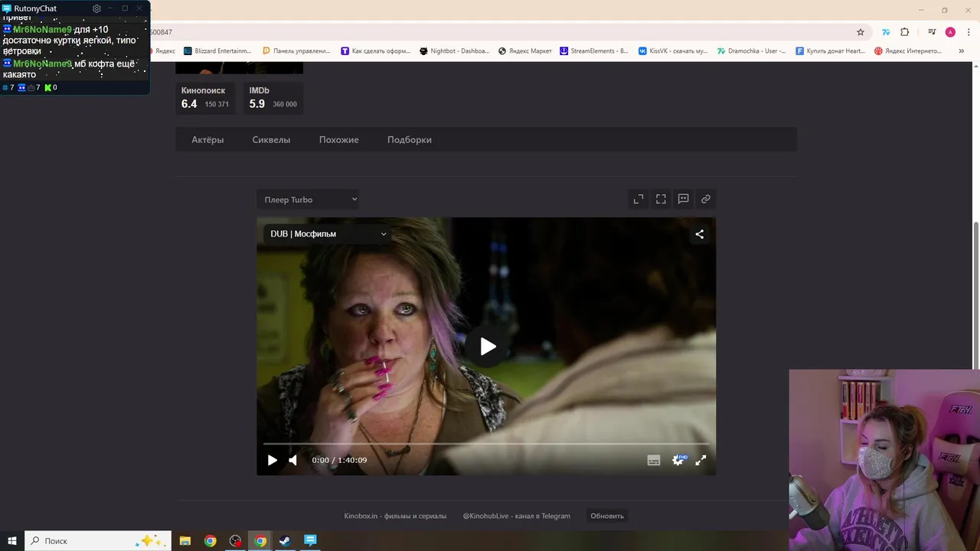Click the taskbar Поиск search box
This screenshot has height=551, width=980.
point(98,540)
